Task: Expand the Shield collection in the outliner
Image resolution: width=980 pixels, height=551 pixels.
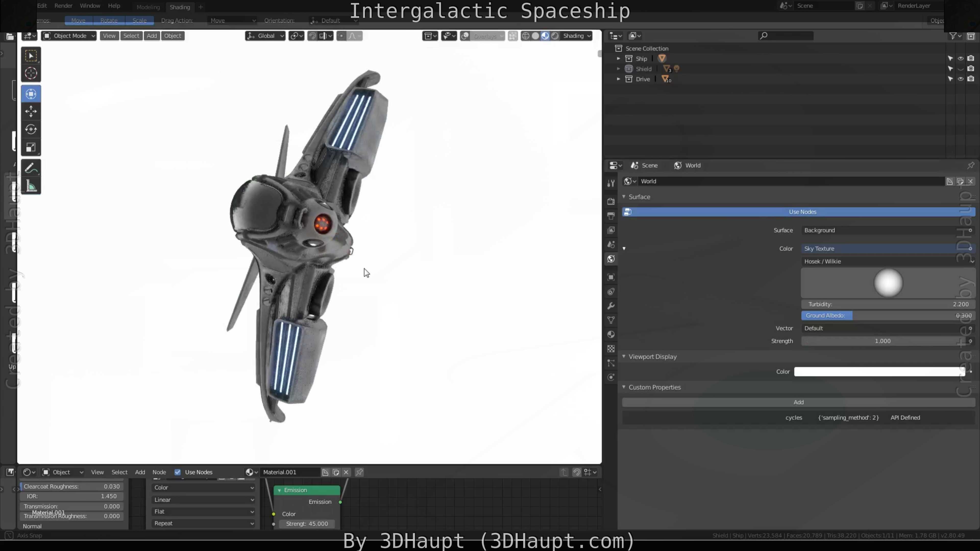Action: point(618,69)
